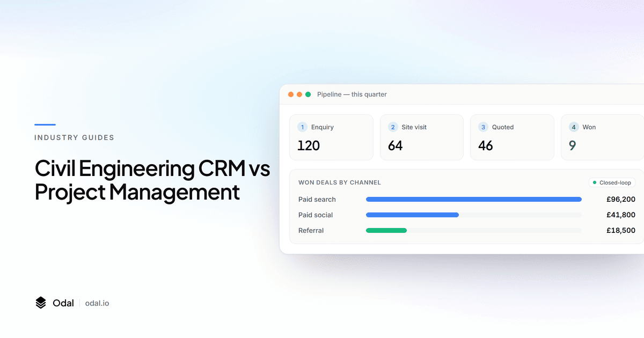The width and height of the screenshot is (644, 338).
Task: Click the Civil Engineering CRM vs Project Management headline
Action: coord(152,180)
